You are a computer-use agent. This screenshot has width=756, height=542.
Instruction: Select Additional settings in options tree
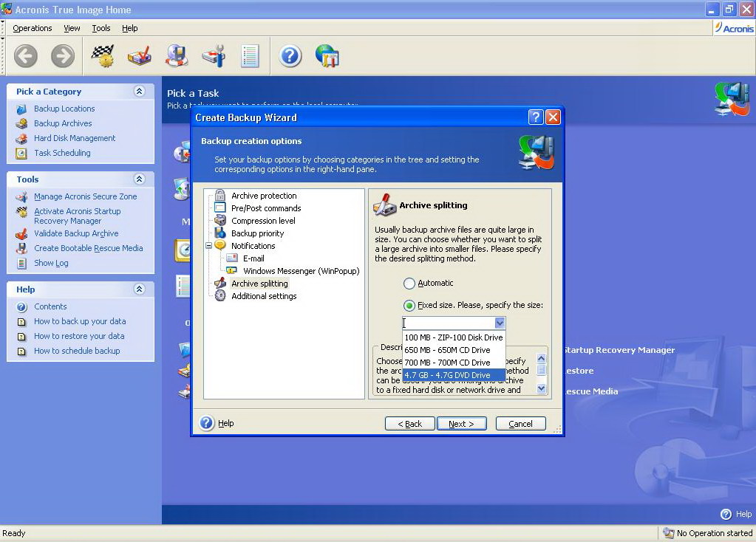click(265, 296)
